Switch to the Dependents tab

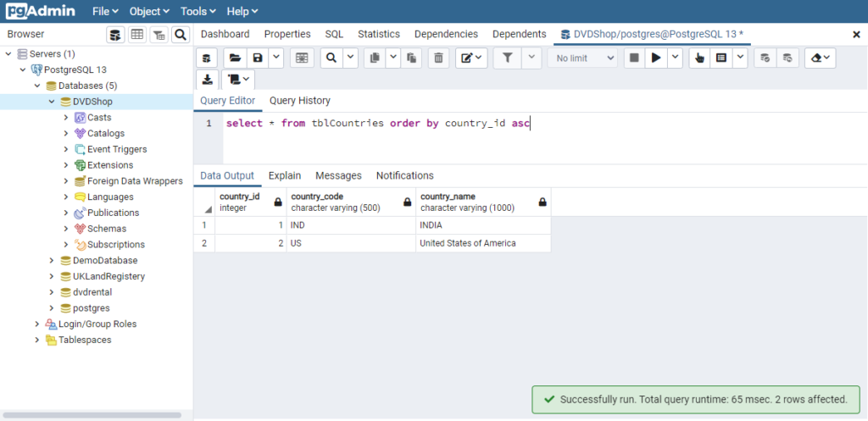point(520,34)
